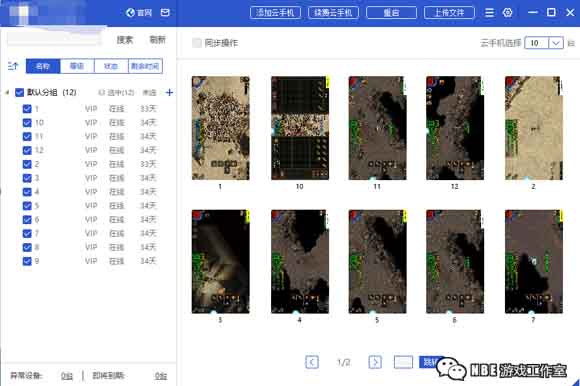Viewport: 580px width, 386px height.
Task: Click the 搜索 search button
Action: click(x=125, y=40)
